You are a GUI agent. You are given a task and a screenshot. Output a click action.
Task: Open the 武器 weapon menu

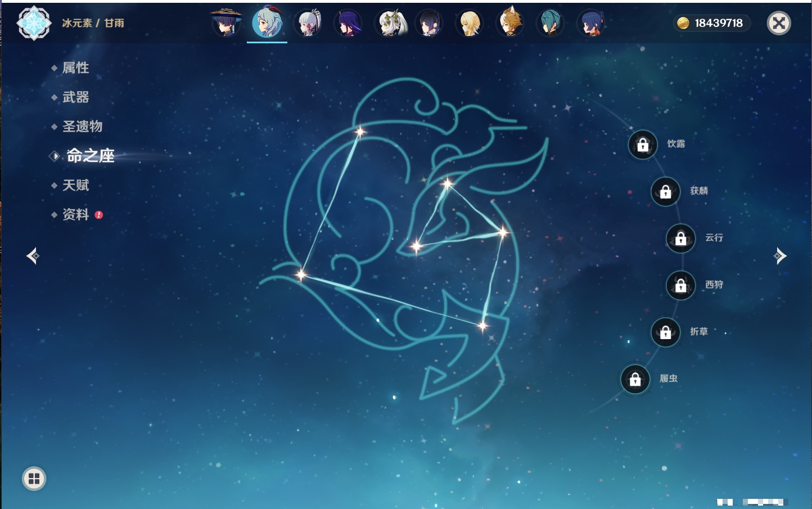75,97
